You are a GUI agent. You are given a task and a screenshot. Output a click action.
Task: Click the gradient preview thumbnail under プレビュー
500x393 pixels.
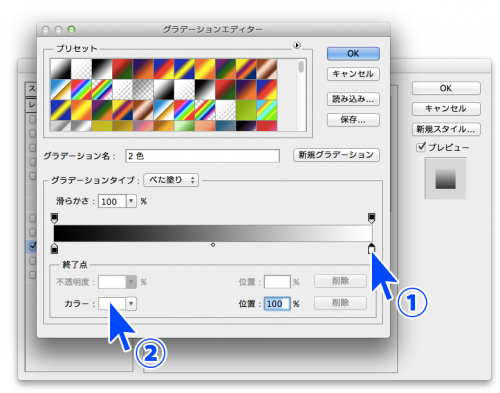(445, 179)
